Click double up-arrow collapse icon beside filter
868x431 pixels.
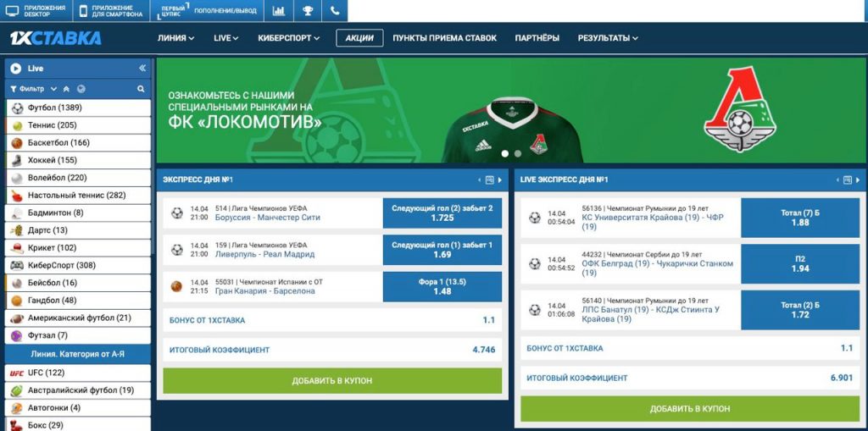coord(66,89)
